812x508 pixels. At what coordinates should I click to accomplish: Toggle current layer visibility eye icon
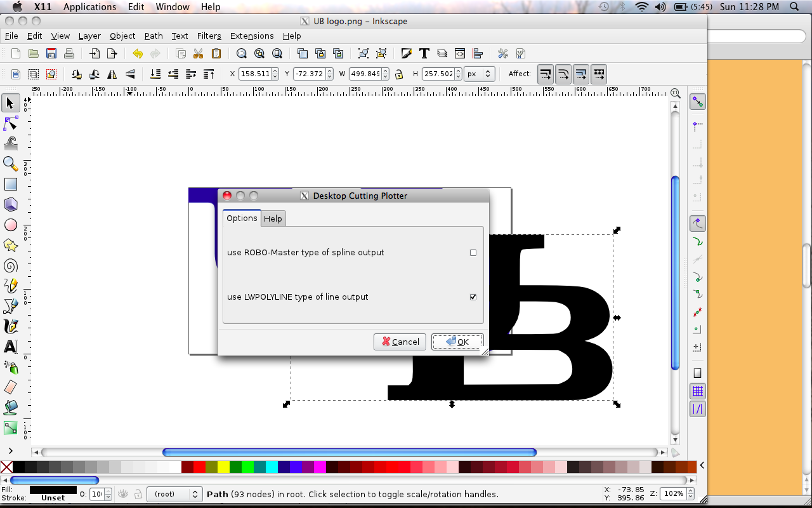click(x=124, y=494)
